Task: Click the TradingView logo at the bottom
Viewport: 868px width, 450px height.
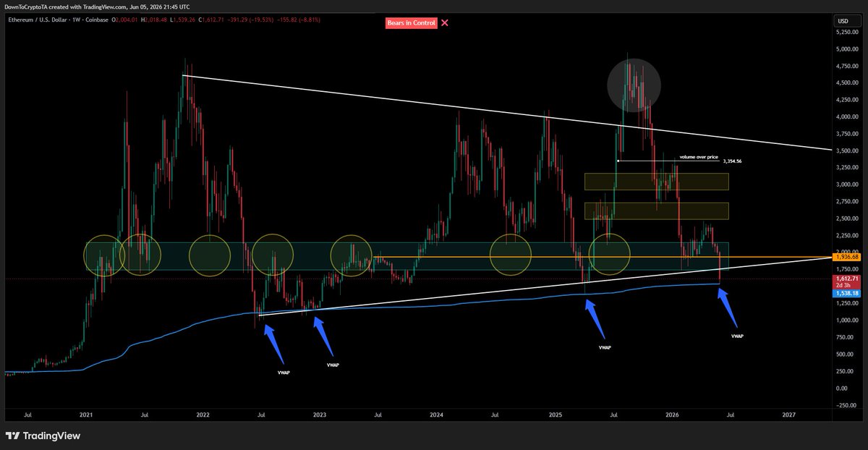Action: pyautogui.click(x=43, y=436)
